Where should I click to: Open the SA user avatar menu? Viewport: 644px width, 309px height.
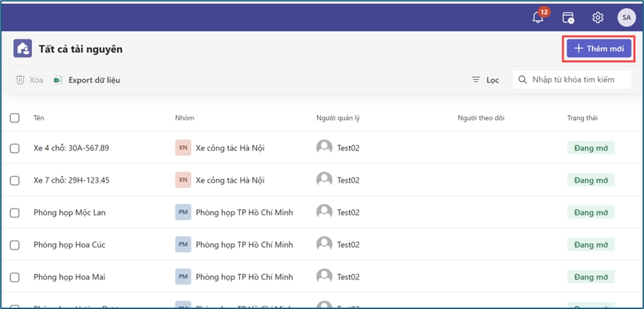coord(626,18)
